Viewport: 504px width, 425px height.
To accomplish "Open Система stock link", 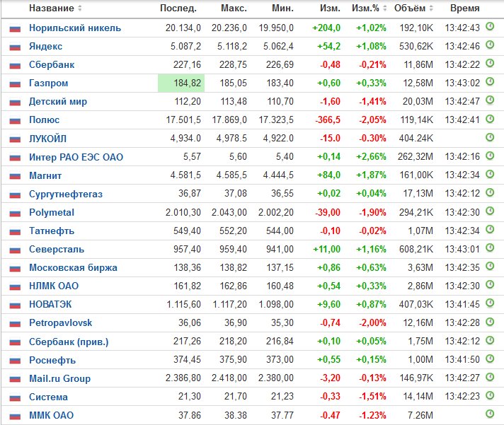I will pos(48,397).
